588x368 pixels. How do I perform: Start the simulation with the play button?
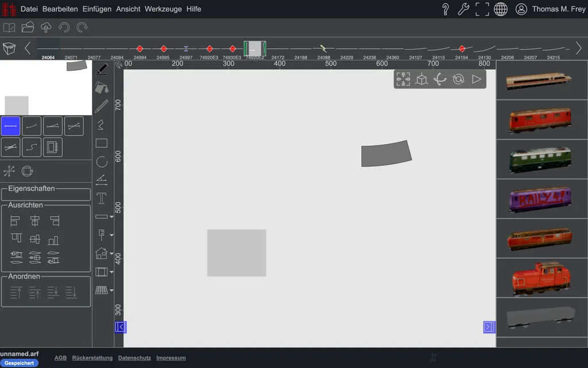coord(477,79)
